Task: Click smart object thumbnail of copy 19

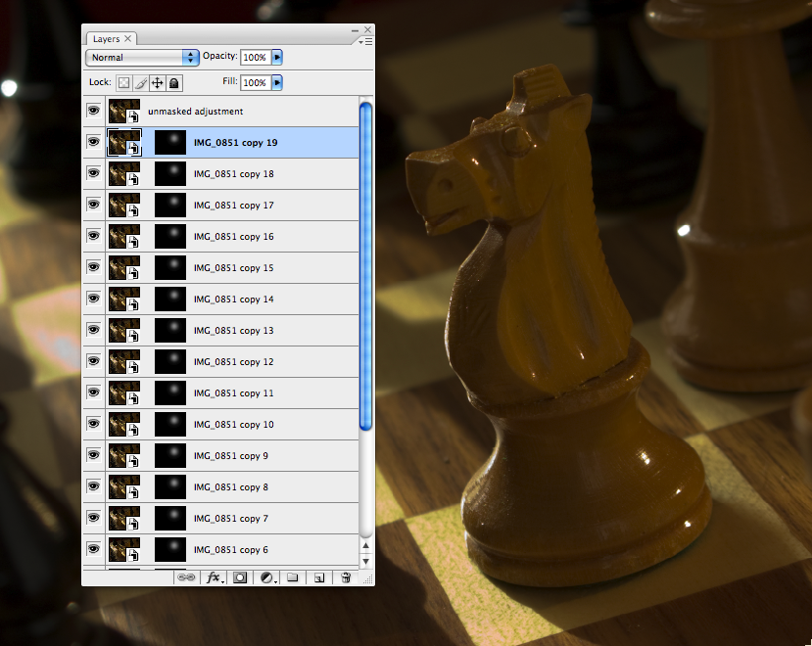Action: (124, 142)
